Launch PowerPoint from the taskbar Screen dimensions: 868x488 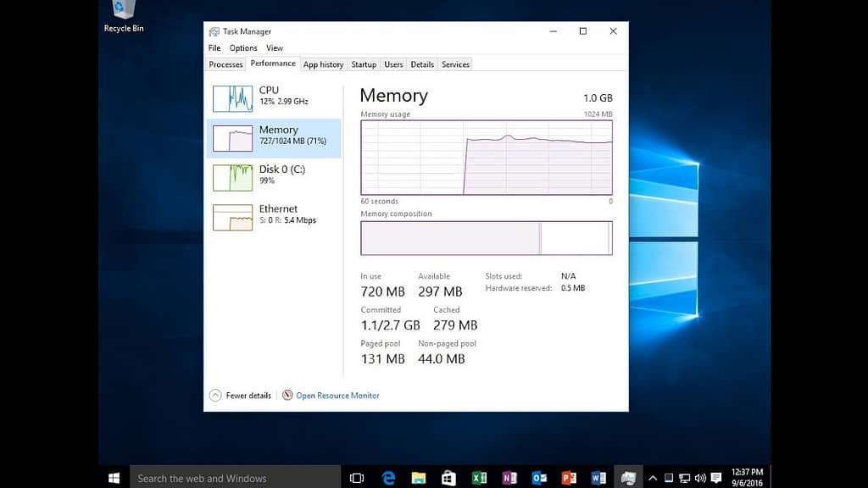pos(567,478)
